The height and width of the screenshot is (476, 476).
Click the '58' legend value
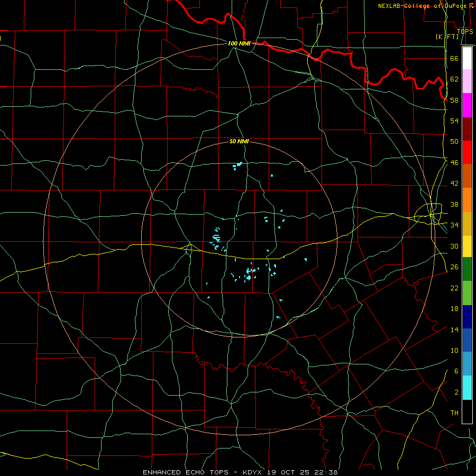[x=454, y=100]
